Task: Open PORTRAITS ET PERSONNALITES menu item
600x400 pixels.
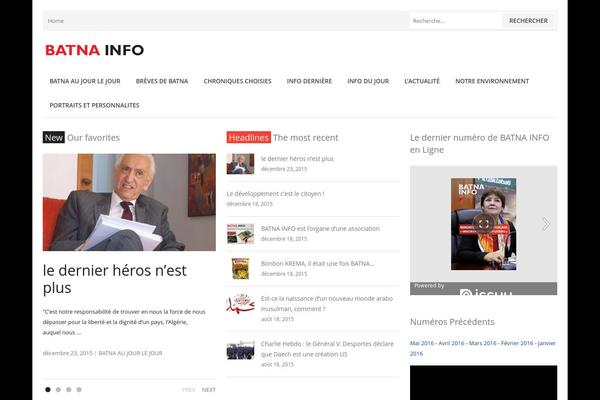Action: (x=94, y=105)
